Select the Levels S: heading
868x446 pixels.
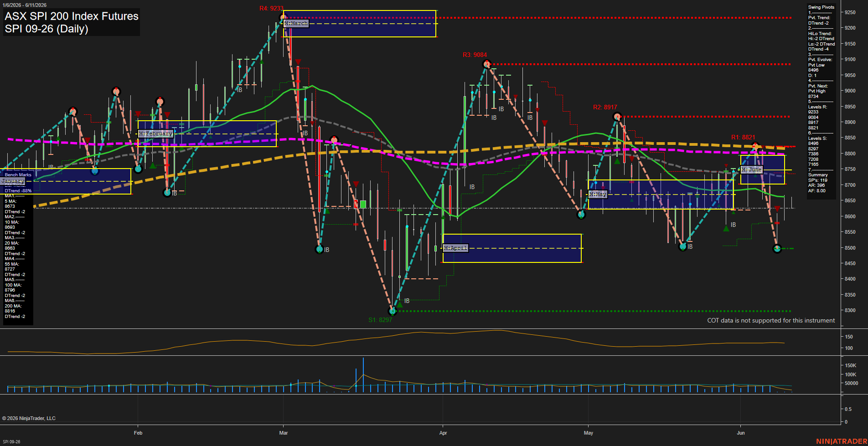click(x=817, y=138)
